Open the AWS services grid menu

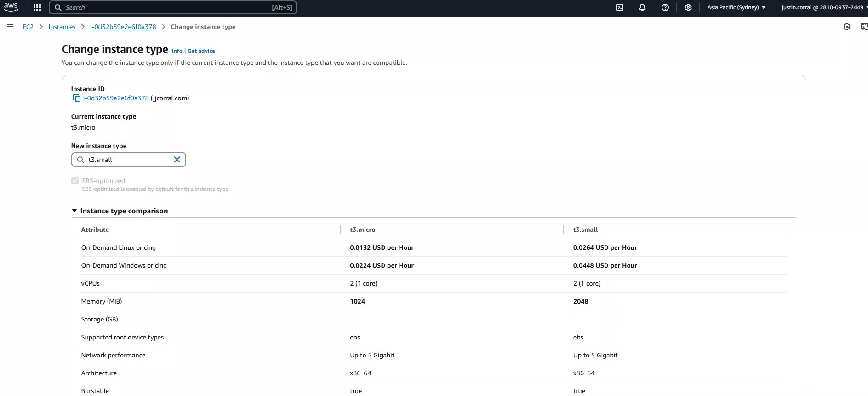pyautogui.click(x=37, y=7)
